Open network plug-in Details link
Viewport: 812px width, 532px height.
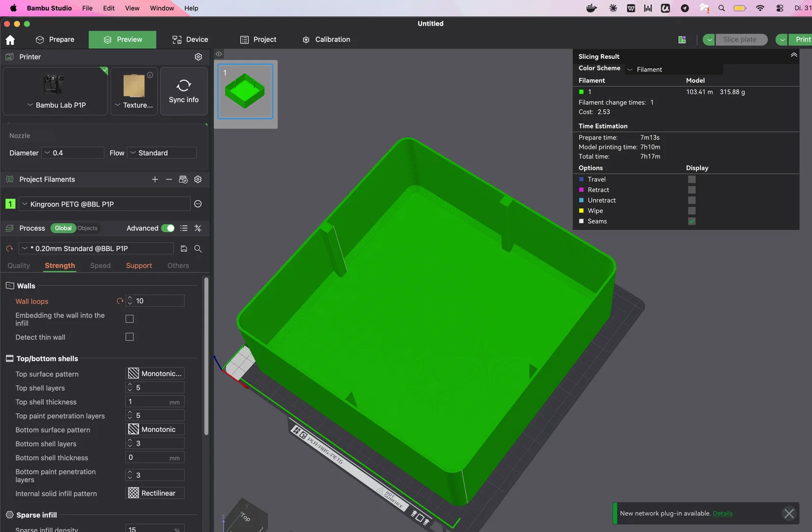tap(723, 513)
